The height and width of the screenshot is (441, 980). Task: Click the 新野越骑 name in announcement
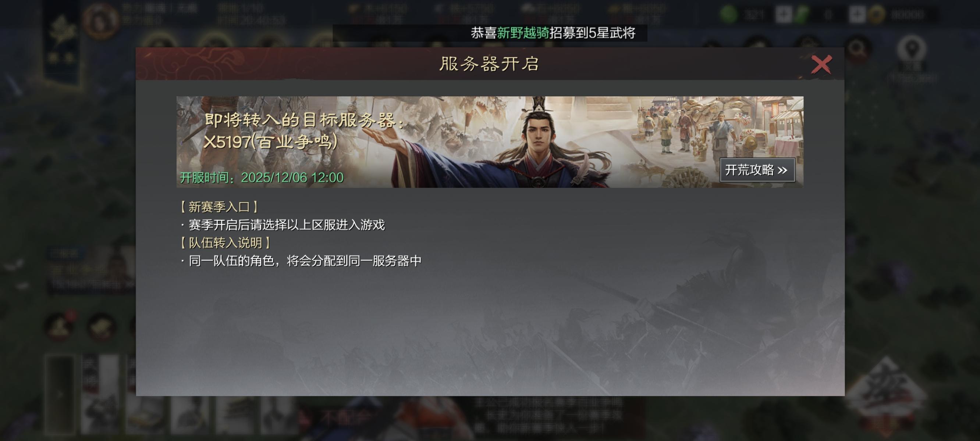[x=523, y=33]
